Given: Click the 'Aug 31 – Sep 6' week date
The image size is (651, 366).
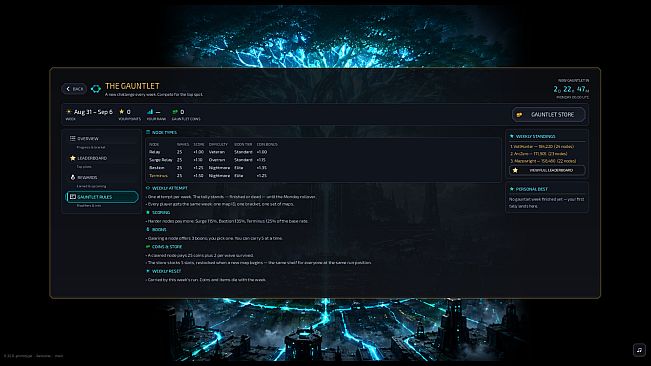Looking at the screenshot, I should tap(93, 112).
